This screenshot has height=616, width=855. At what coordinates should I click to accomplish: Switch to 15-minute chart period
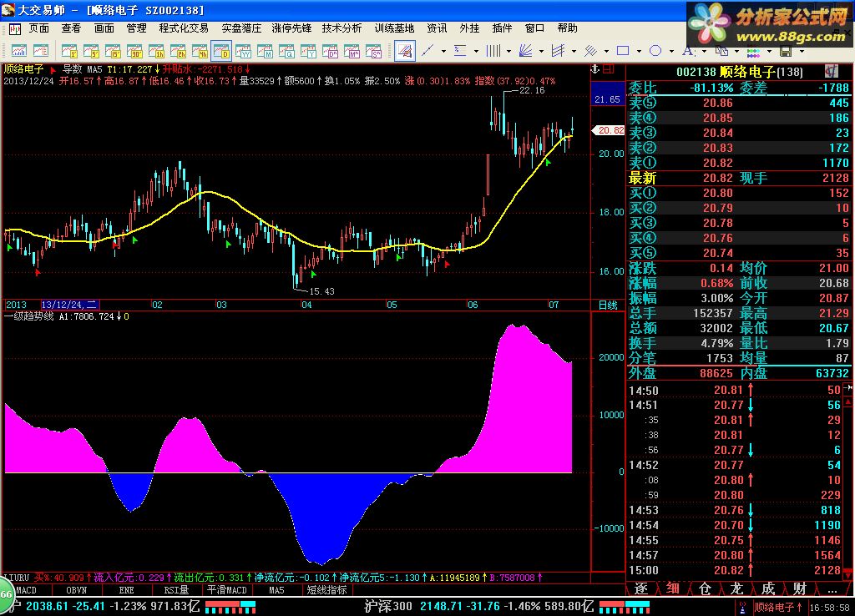[113, 51]
